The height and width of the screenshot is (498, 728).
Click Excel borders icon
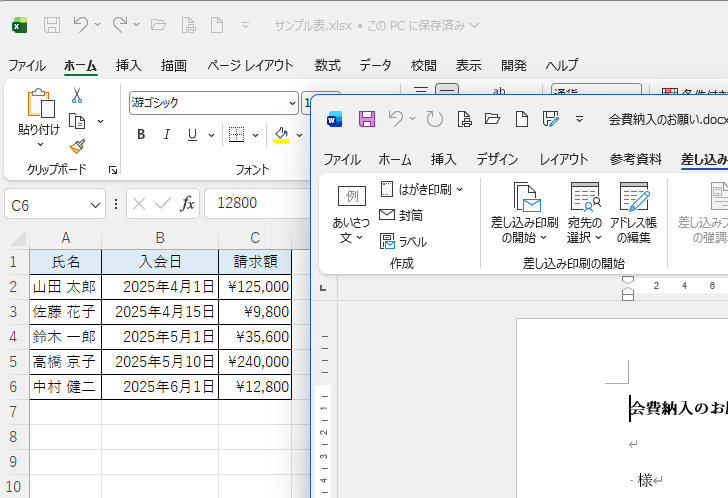(236, 135)
